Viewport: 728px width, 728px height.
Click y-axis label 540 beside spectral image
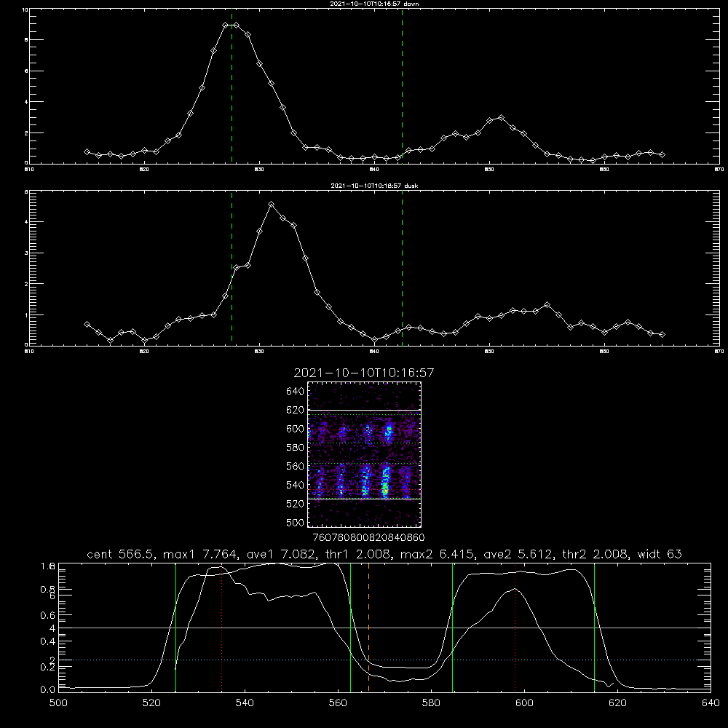point(296,485)
